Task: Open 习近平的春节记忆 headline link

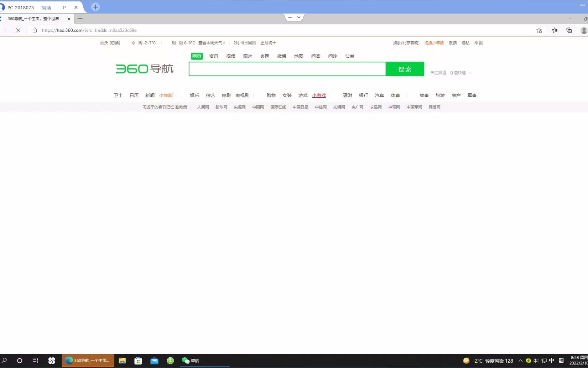Action: point(165,107)
